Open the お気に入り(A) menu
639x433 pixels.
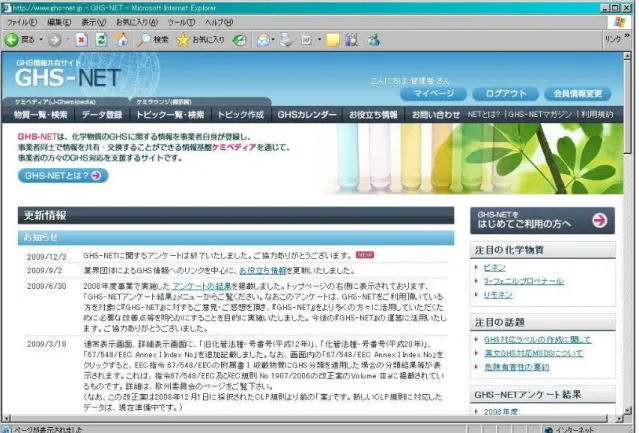coord(137,22)
